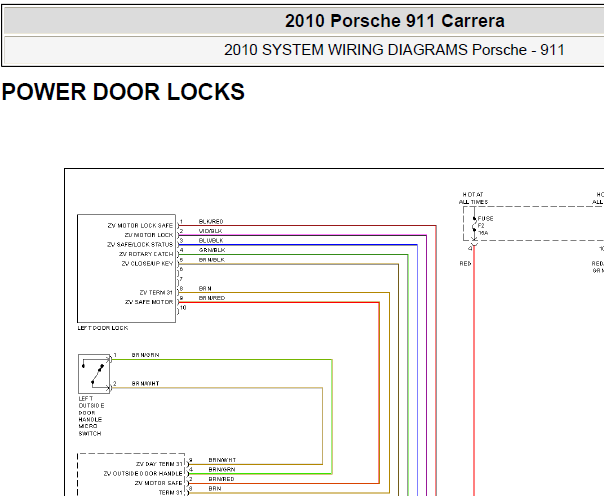Select the "BLU/BLK" wire color label

pos(211,240)
